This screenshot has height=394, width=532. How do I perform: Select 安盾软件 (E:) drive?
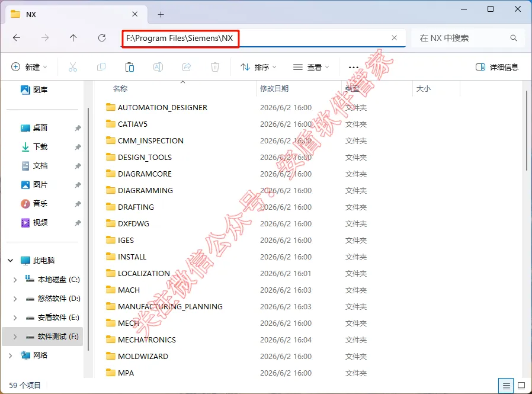53,318
